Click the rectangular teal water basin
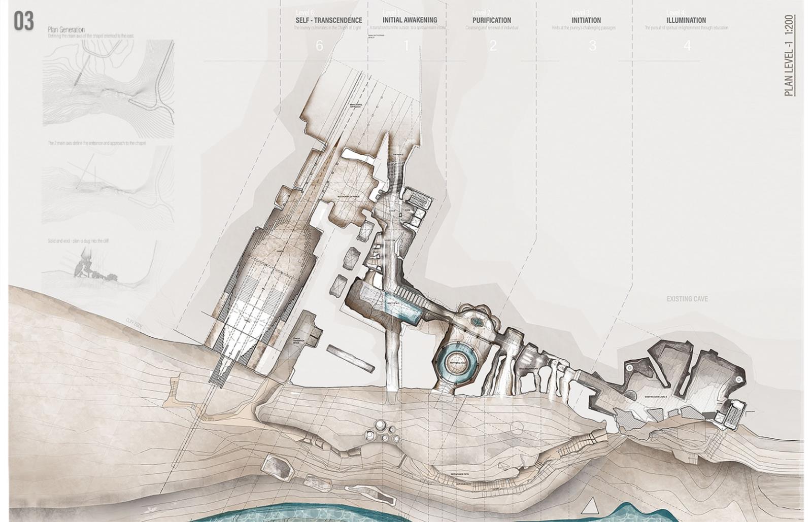The height and width of the screenshot is (522, 812). (401, 307)
